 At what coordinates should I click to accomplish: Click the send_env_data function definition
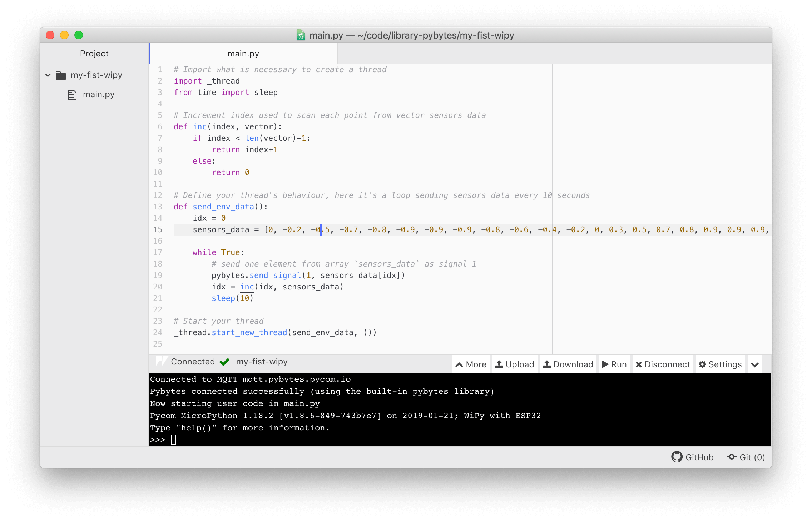[223, 207]
